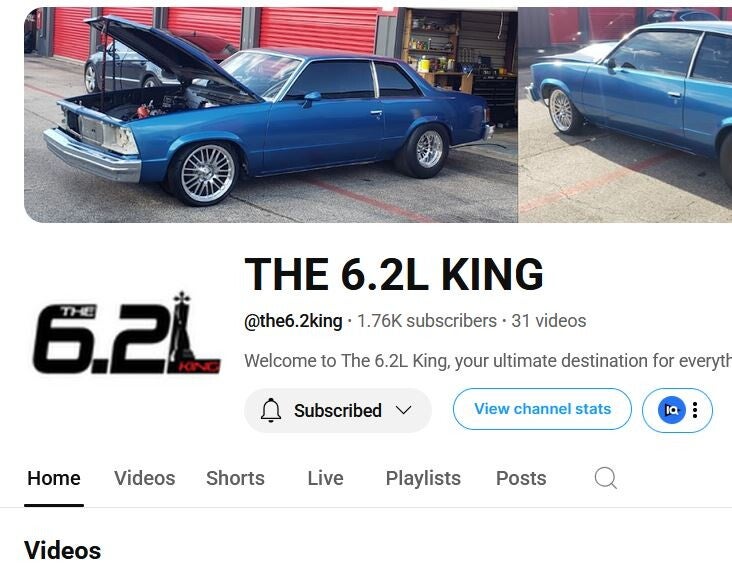Click View channel stats button
This screenshot has width=732, height=583.
(542, 409)
